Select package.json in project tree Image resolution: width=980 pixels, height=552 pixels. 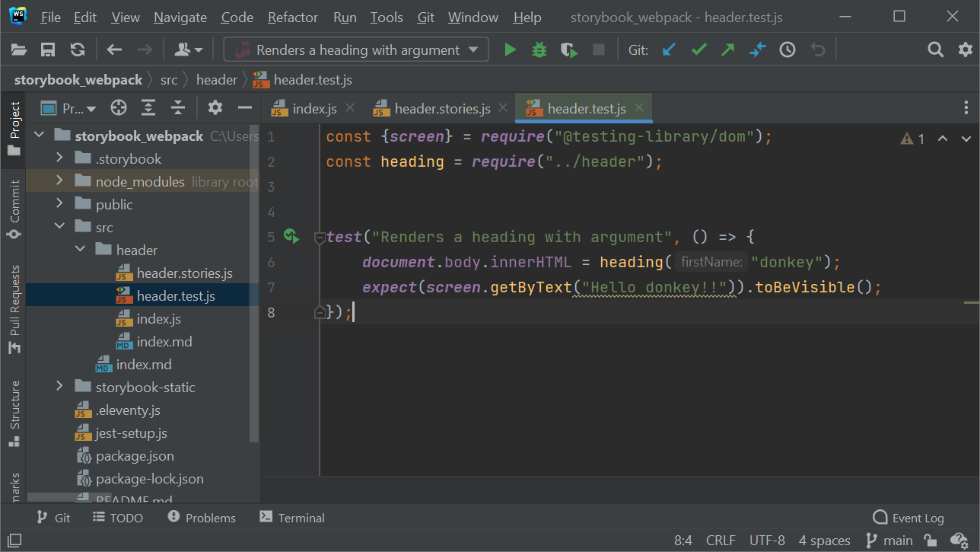[135, 455]
